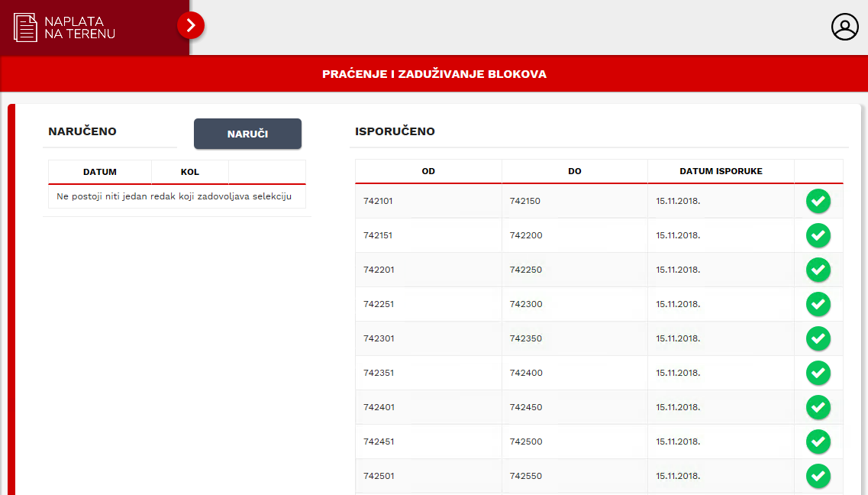
Task: Sort by the DATUM column header
Action: click(100, 172)
